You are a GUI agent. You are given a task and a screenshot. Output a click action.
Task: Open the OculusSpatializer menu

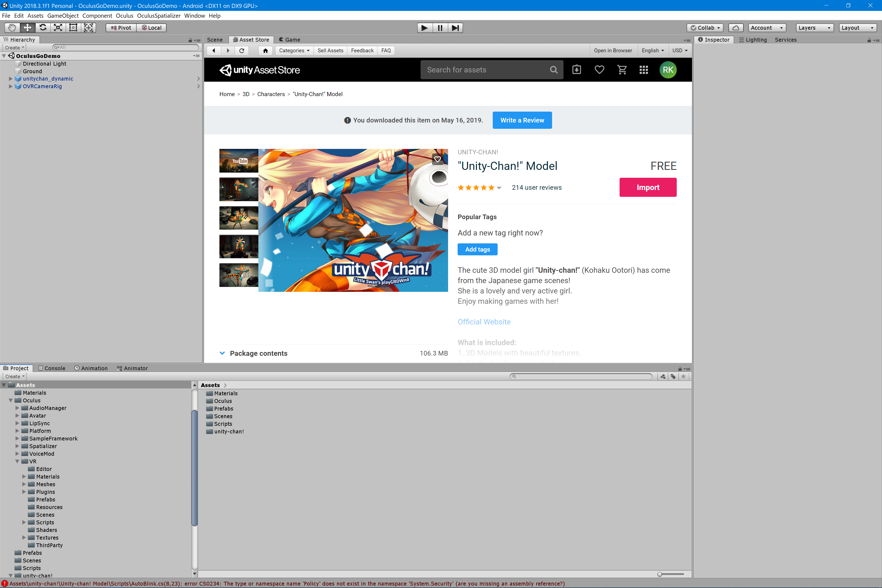(x=159, y=16)
